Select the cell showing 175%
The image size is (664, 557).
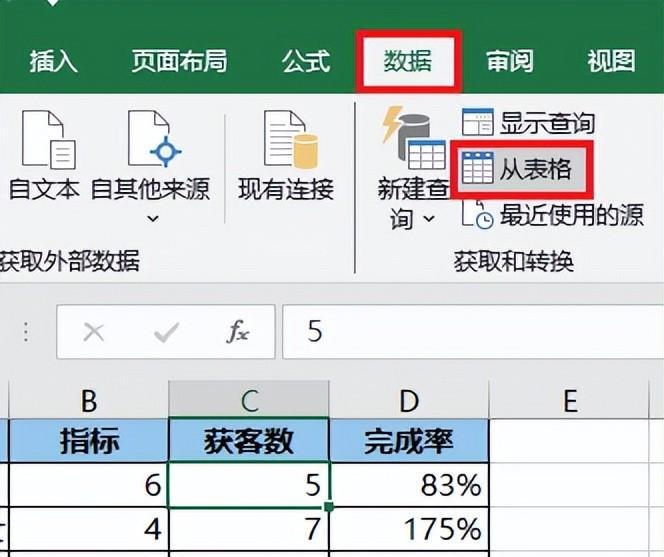(409, 529)
